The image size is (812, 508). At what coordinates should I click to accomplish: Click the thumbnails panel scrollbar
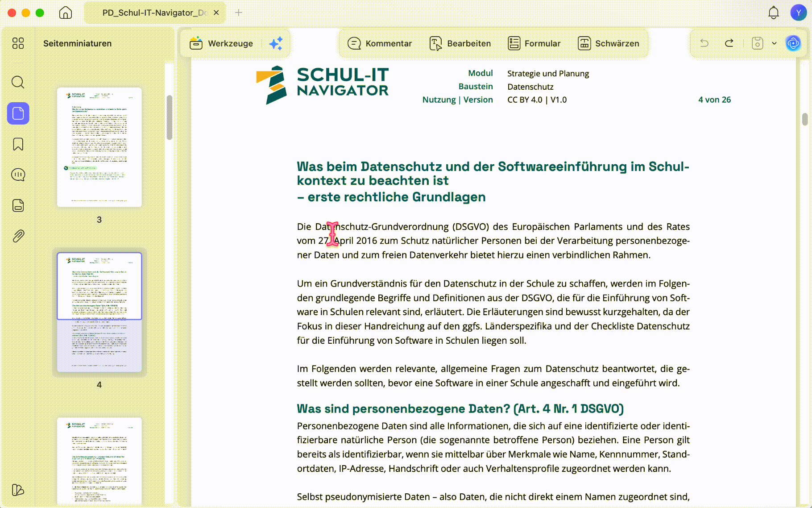pos(170,117)
